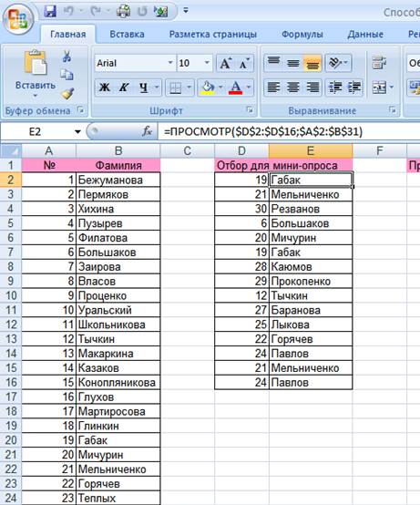420x505 pixels.
Task: Open the Выравнивание dialog launcher
Action: (x=393, y=110)
